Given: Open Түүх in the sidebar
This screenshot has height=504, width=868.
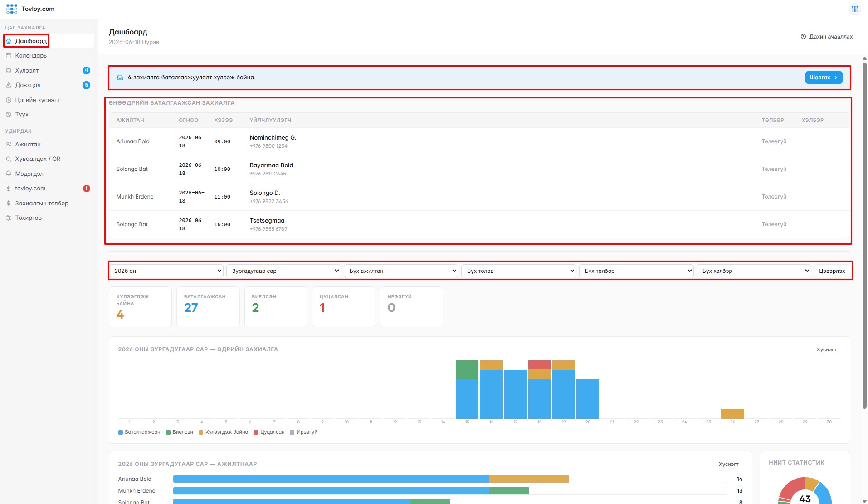Looking at the screenshot, I should click(x=49, y=115).
